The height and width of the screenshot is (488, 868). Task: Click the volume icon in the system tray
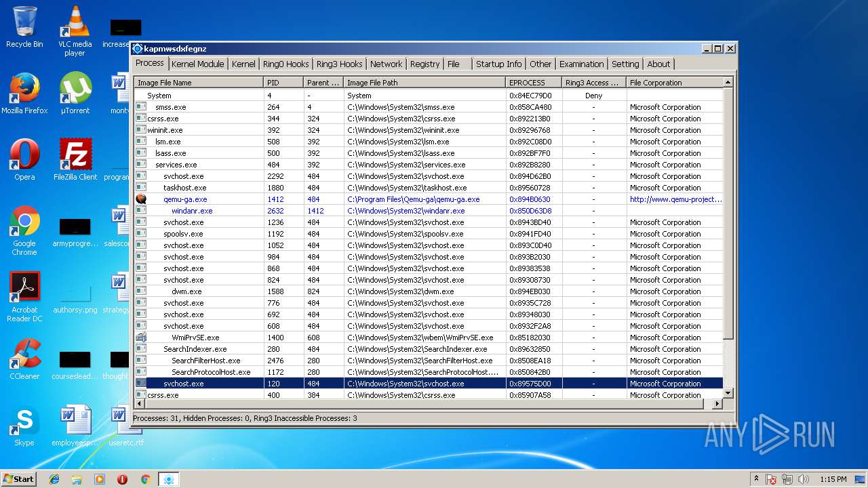pos(804,479)
